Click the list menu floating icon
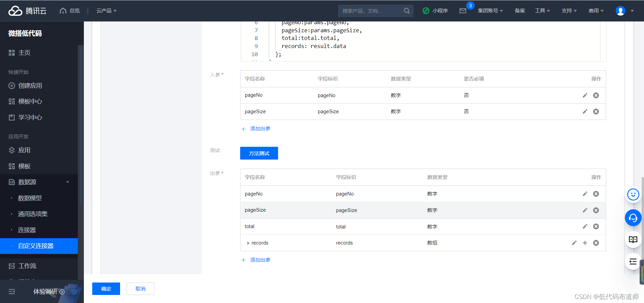The image size is (644, 303). click(x=633, y=262)
